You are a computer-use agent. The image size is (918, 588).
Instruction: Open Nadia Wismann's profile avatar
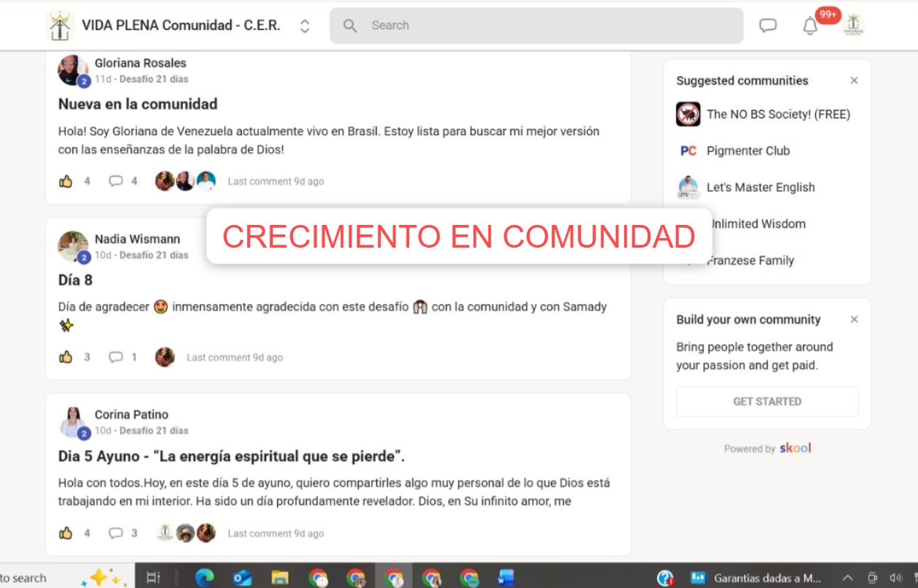point(72,246)
